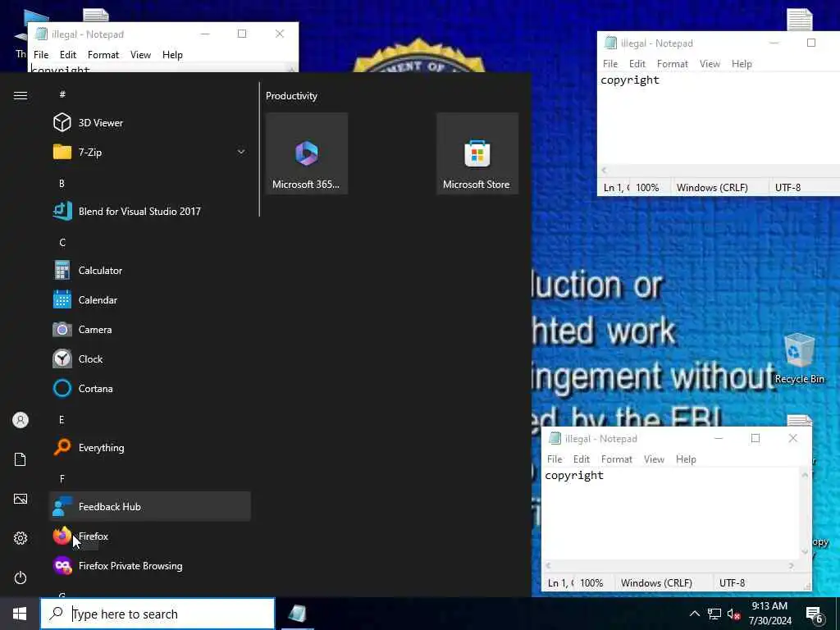Image resolution: width=840 pixels, height=630 pixels.
Task: Open the Clock app
Action: [150, 359]
